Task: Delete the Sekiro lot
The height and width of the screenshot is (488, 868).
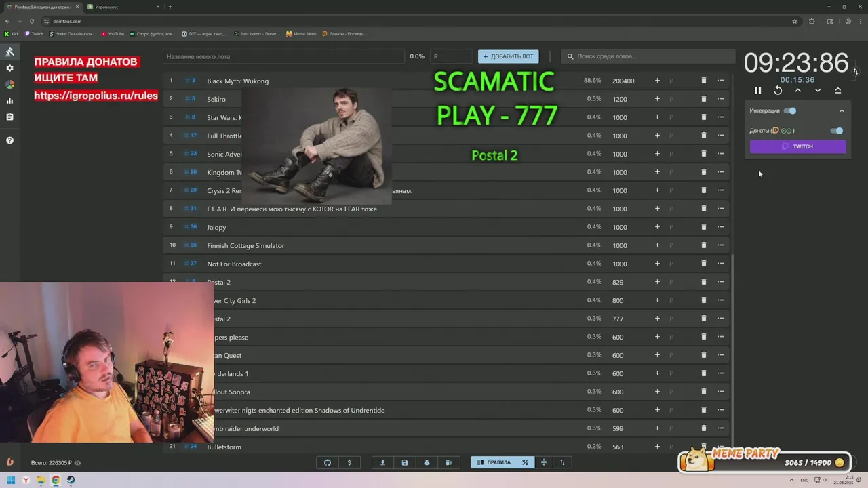Action: [x=703, y=99]
